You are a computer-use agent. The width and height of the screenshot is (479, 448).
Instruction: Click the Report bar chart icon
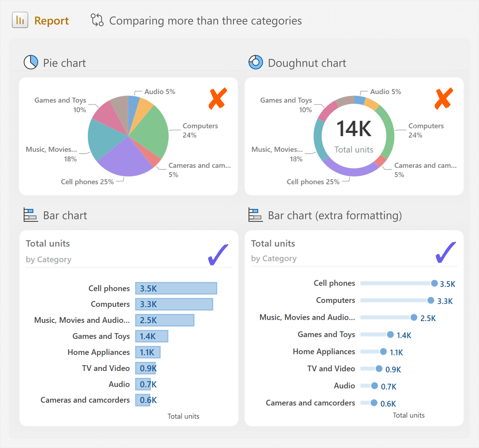(20, 20)
